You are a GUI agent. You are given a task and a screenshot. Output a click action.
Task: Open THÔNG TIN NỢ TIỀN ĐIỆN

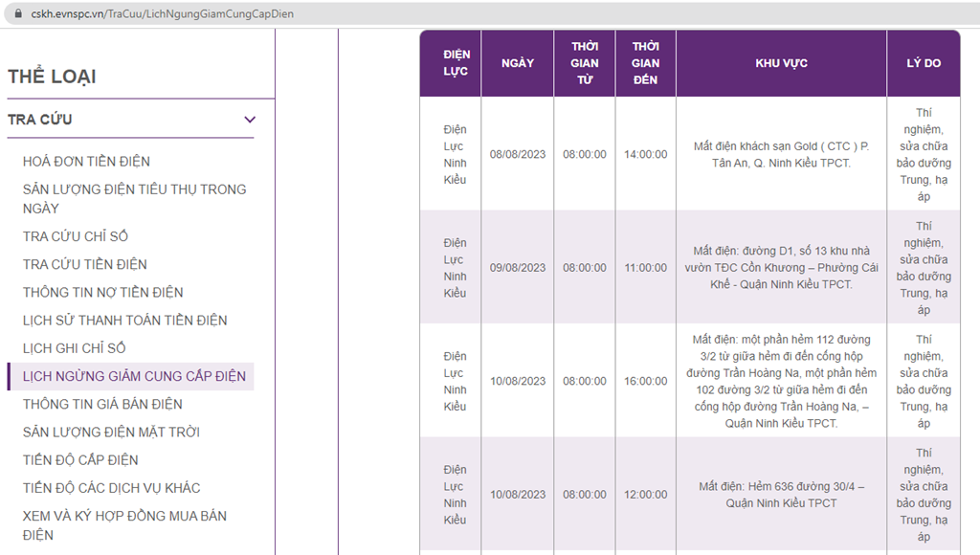pos(103,293)
